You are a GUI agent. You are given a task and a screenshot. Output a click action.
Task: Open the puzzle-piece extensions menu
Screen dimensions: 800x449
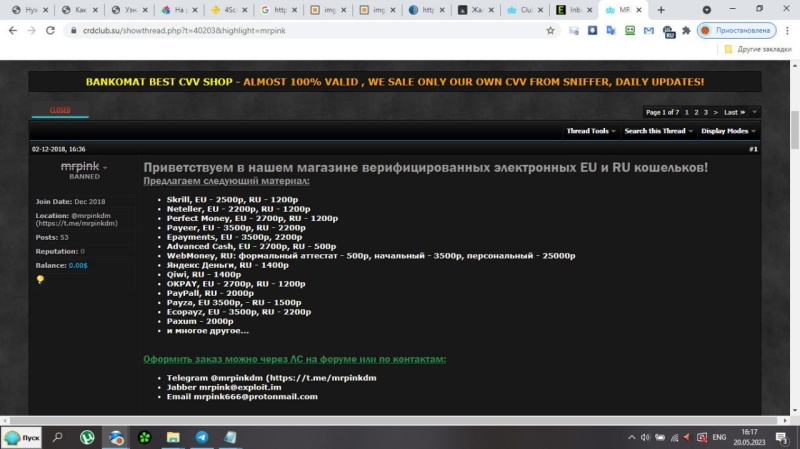[686, 31]
